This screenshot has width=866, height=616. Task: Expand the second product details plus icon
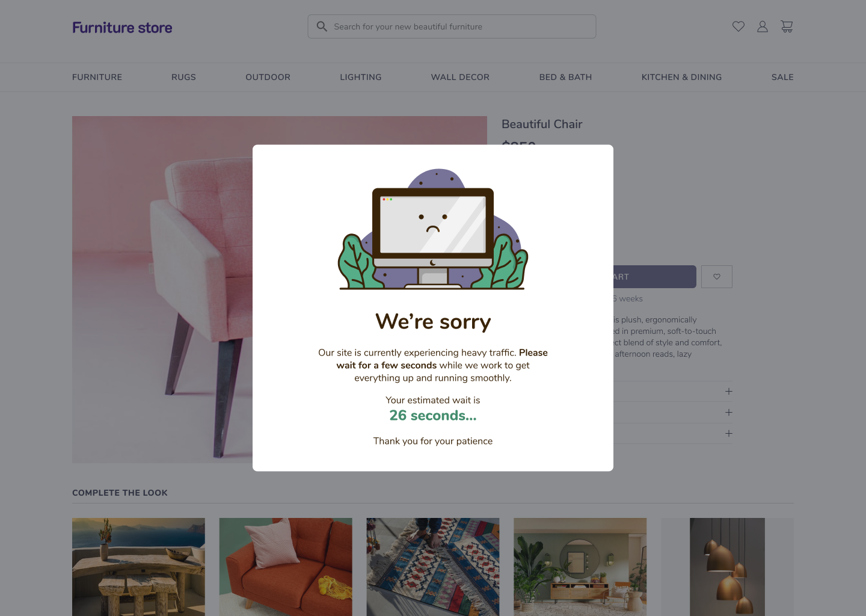[x=729, y=413]
